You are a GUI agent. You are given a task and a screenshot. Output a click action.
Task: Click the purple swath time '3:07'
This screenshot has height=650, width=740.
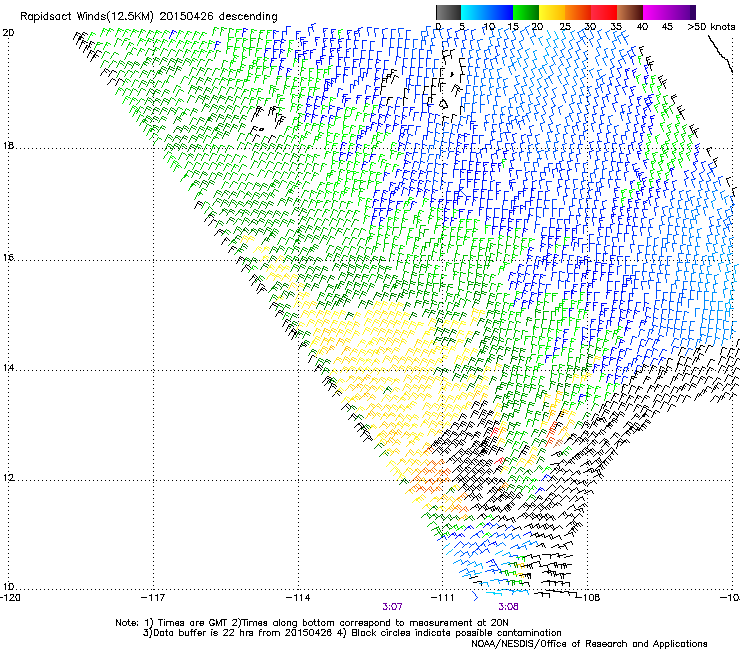393,607
